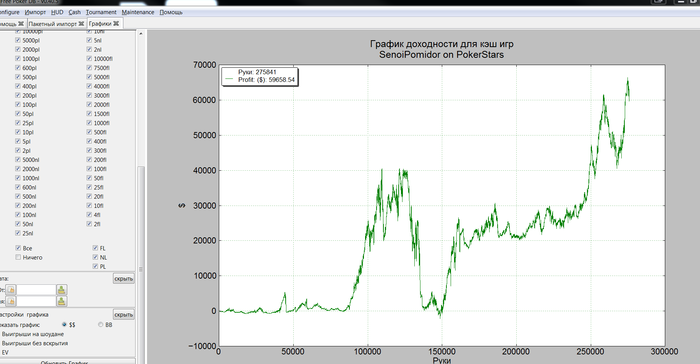Screen dimensions: 700x364
Task: Toggle the 100nl limit checkbox
Action: (x=18, y=215)
